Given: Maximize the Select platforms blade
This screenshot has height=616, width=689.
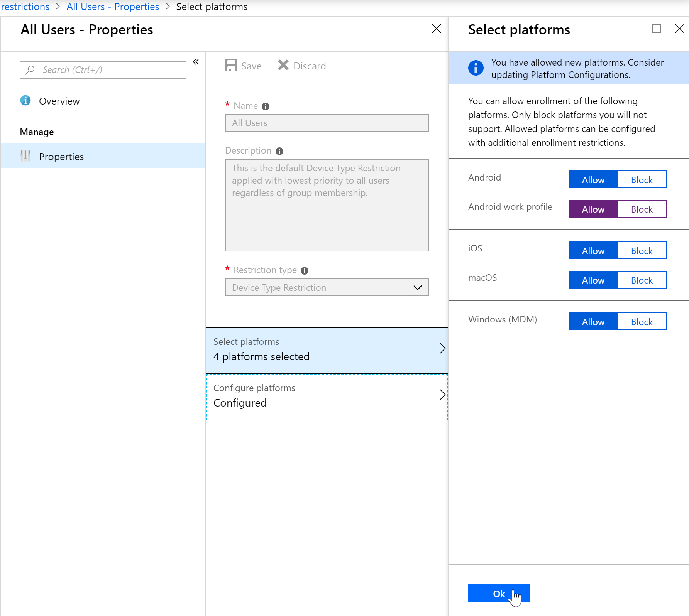Looking at the screenshot, I should click(x=657, y=29).
